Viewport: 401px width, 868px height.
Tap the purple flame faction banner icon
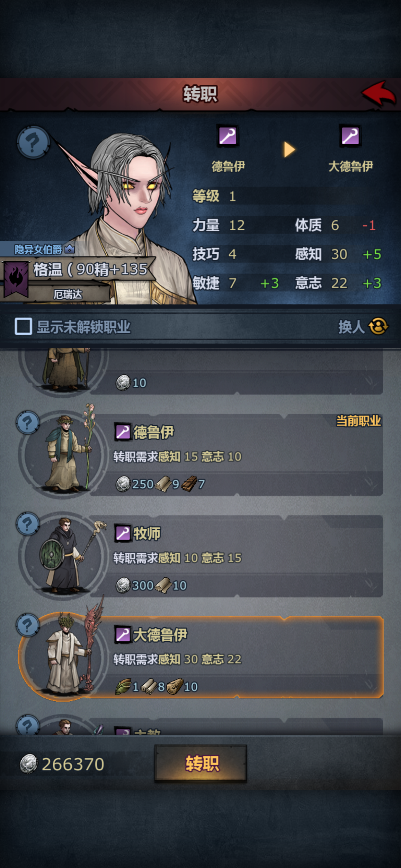click(16, 279)
